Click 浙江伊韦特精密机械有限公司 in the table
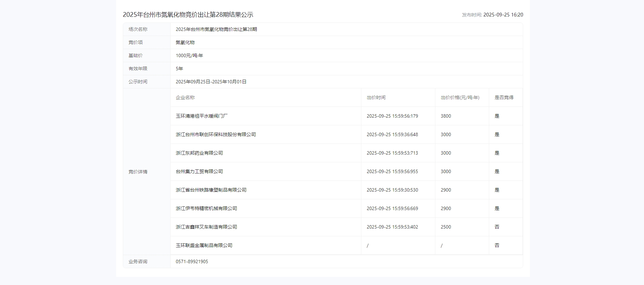 [x=206, y=208]
